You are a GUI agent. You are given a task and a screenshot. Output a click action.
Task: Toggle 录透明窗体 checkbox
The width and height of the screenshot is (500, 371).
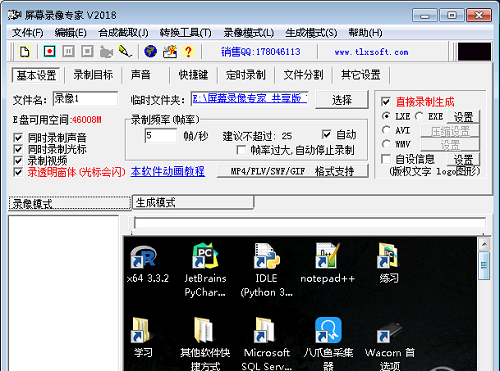(18, 172)
